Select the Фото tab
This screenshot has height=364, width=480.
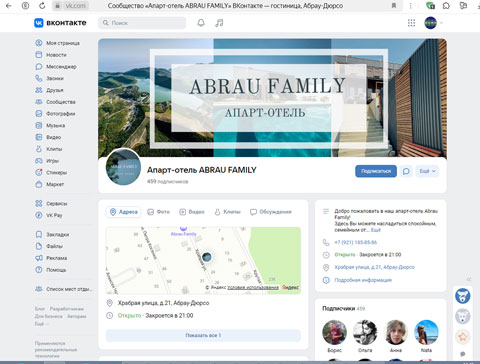159,212
